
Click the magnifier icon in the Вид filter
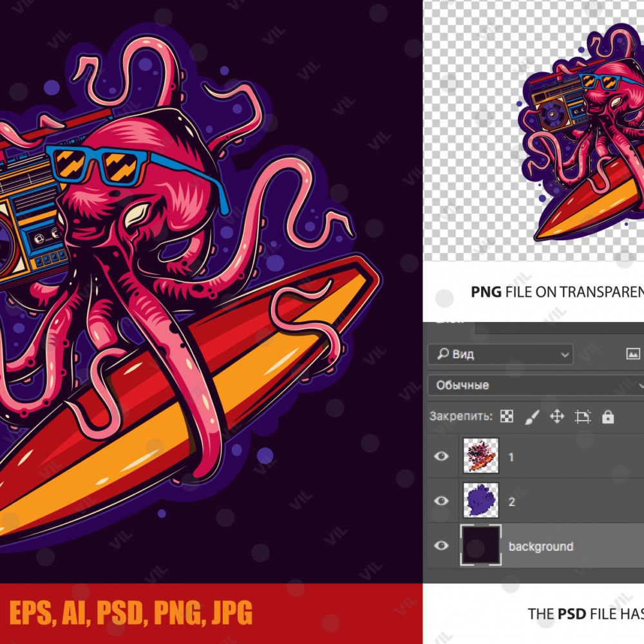443,354
